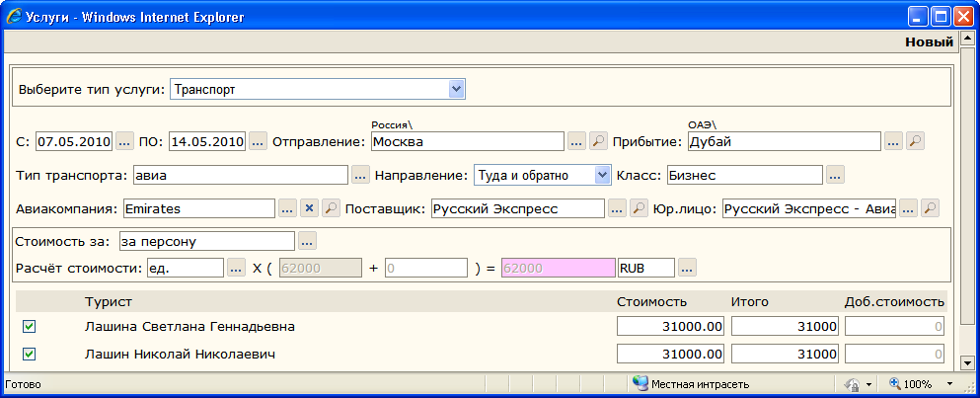Click ellipsis next to за персону field
The width and height of the screenshot is (980, 398).
(x=308, y=240)
